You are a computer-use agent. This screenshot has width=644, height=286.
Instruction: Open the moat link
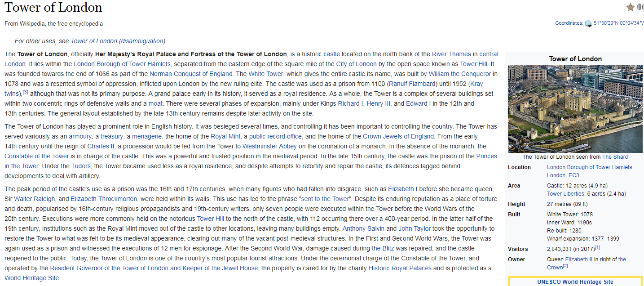coord(155,103)
